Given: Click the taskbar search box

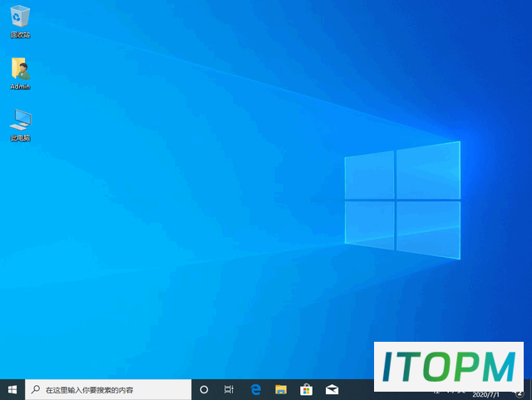Looking at the screenshot, I should pyautogui.click(x=108, y=389).
